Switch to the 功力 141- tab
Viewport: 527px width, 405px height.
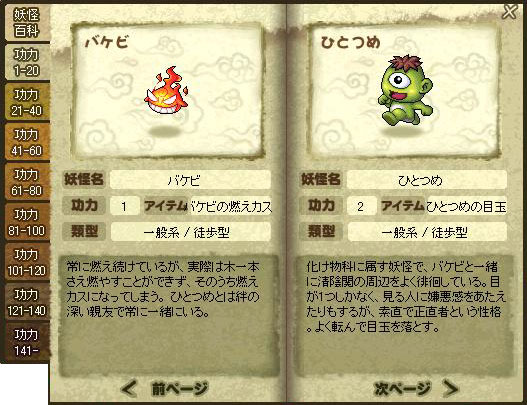(x=27, y=342)
